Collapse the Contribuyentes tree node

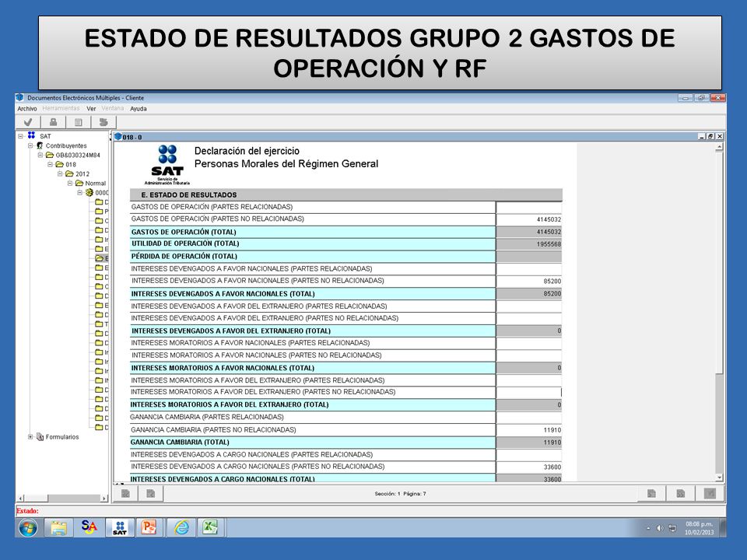tap(30, 145)
